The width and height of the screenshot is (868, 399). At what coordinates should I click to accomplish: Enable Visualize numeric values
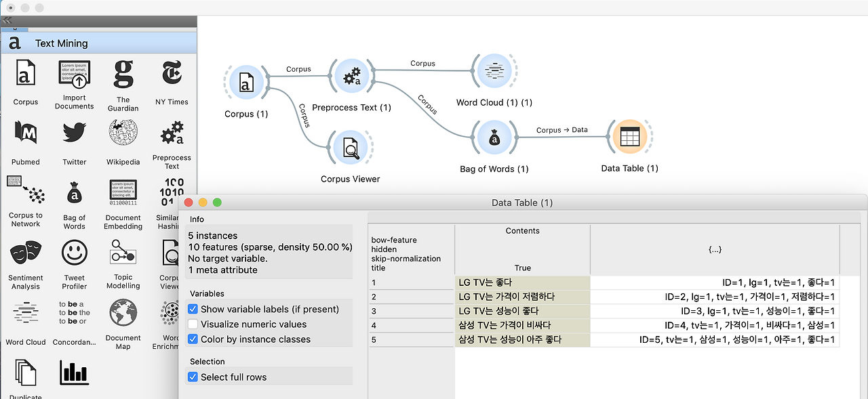click(193, 324)
